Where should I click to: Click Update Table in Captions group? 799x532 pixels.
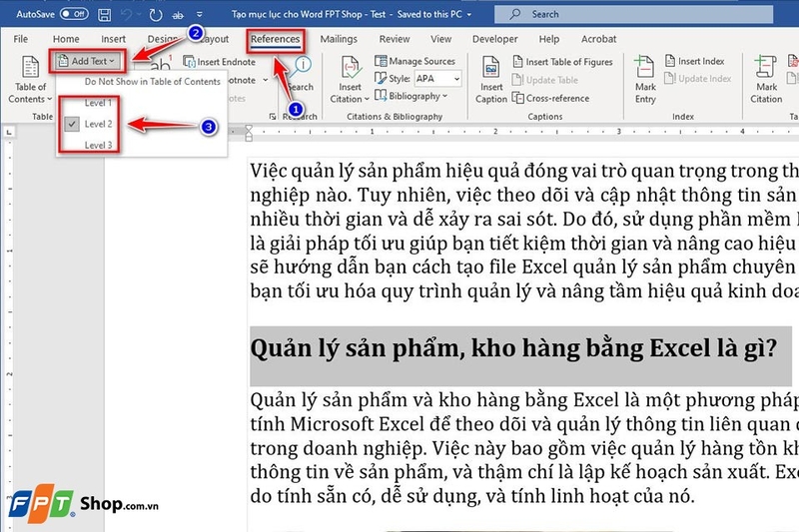coord(544,80)
